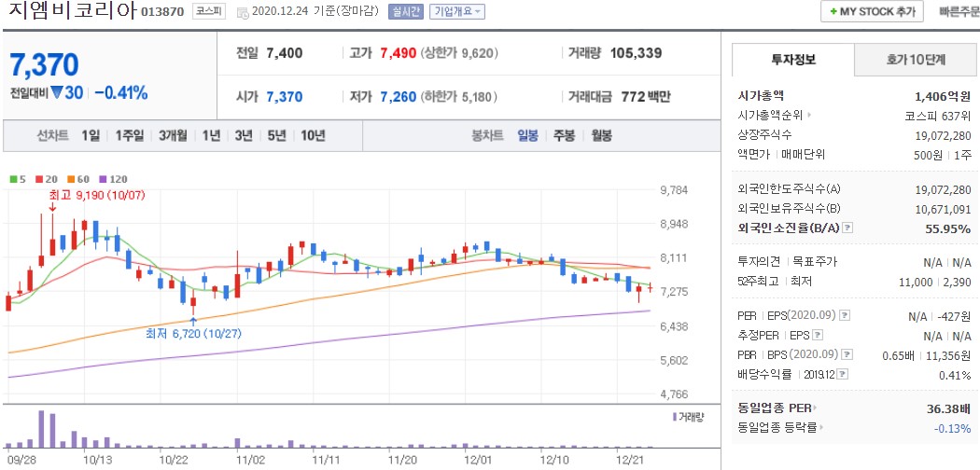Open help icon next to 배당수익률 2019.12
This screenshot has width=980, height=470.
pos(843,375)
